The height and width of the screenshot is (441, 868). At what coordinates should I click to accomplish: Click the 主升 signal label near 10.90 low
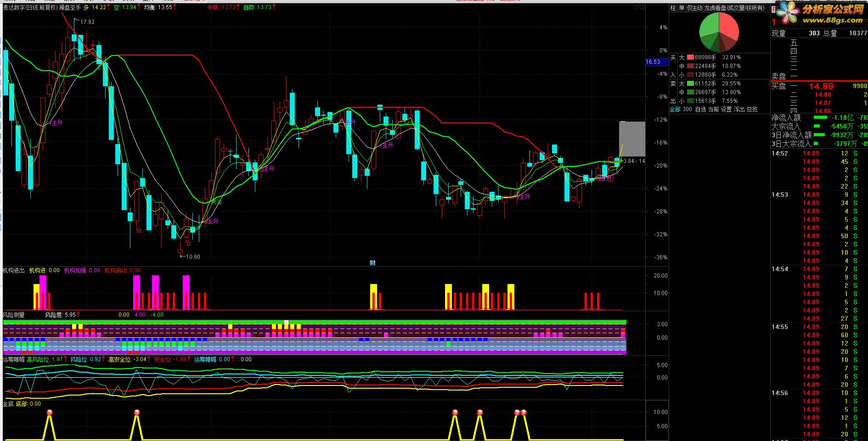coord(212,221)
